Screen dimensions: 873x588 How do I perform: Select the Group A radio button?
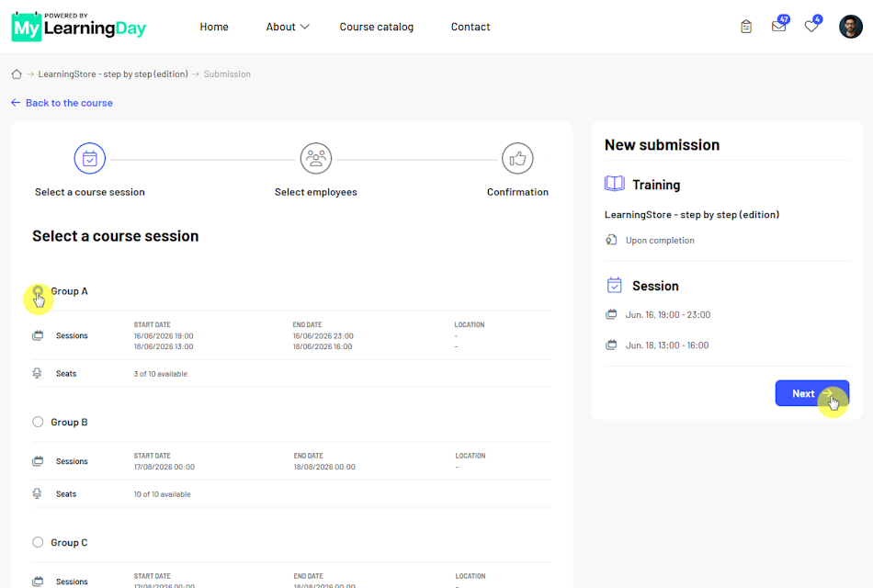pos(38,290)
